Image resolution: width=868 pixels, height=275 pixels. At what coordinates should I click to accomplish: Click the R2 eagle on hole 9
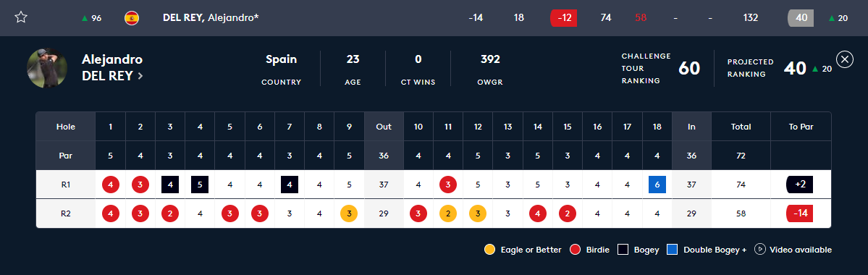[x=349, y=213]
